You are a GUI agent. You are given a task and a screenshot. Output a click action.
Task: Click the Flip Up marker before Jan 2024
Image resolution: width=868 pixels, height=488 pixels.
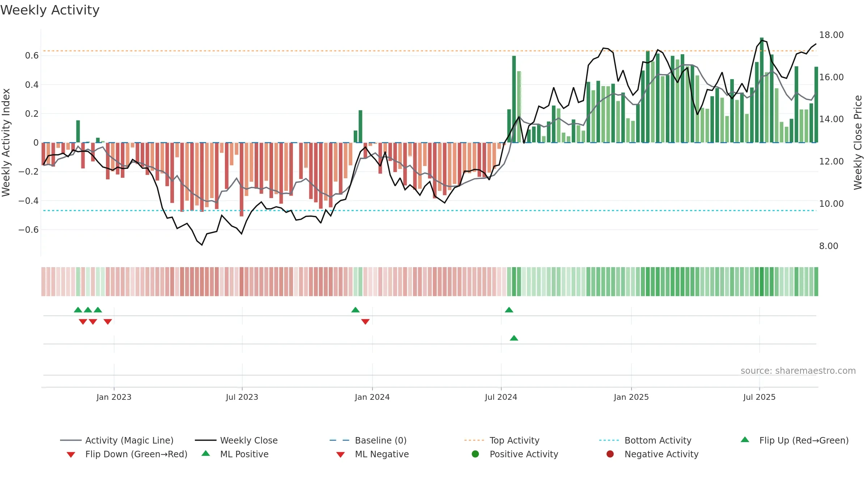356,310
